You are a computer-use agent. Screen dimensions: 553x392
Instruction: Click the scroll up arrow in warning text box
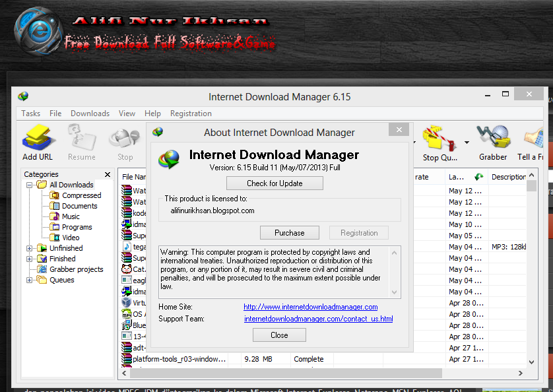click(x=395, y=253)
